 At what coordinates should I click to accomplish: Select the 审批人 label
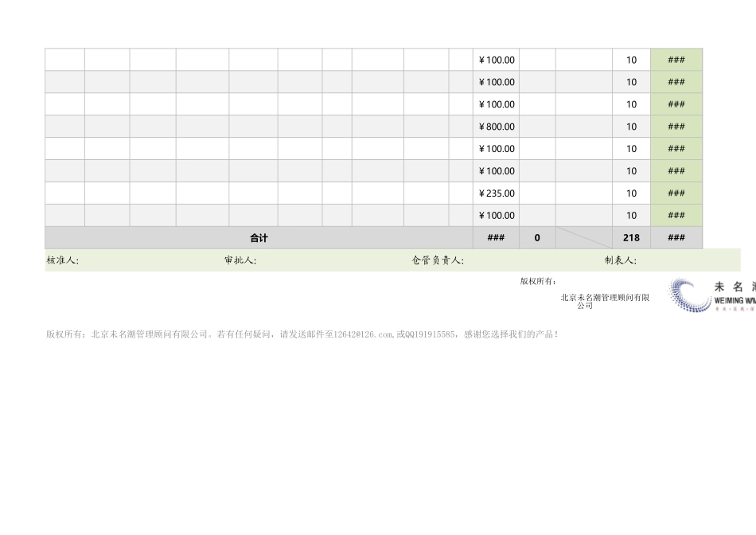240,260
